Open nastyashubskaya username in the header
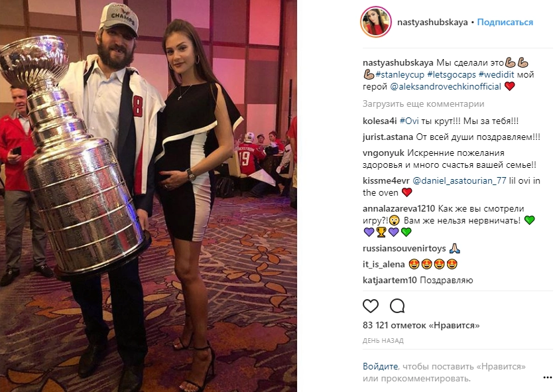This screenshot has width=557, height=392. tap(432, 22)
